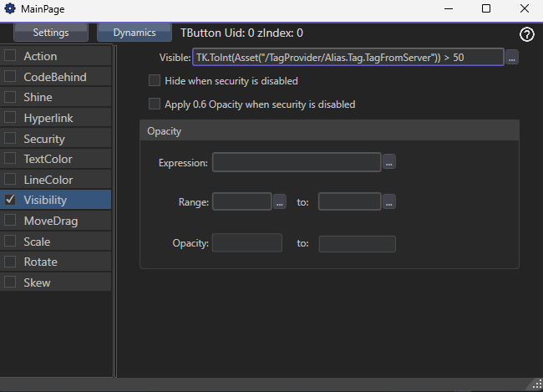Enable the Rotate dynamic checkbox
Screen dimensions: 543x392
pyautogui.click(x=11, y=262)
